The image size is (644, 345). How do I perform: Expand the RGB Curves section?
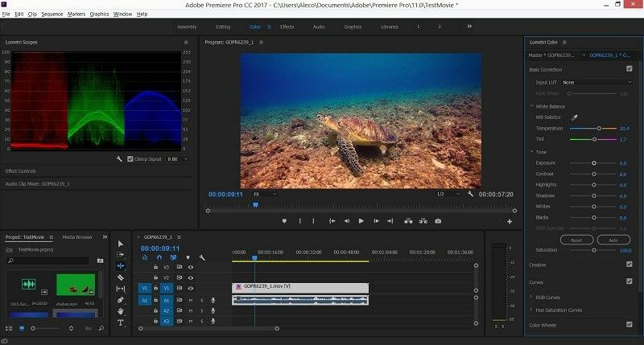[532, 297]
